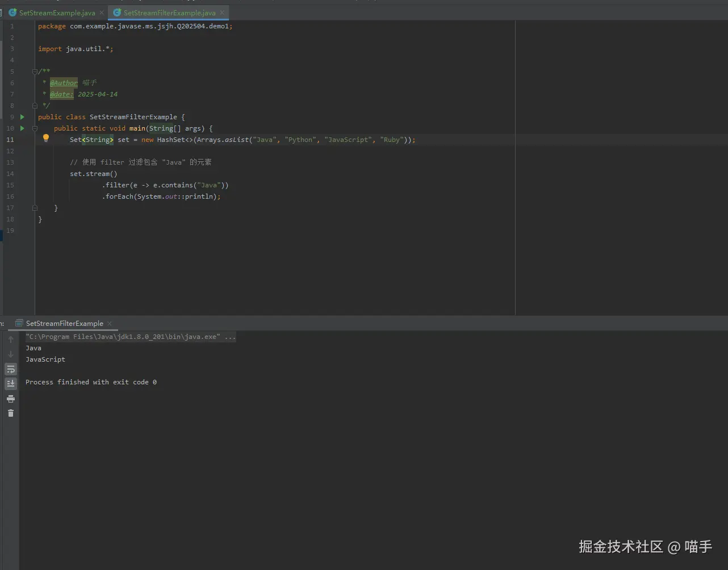The height and width of the screenshot is (570, 728).
Task: Click the class icon on the SetStreamExample.java tab
Action: pos(12,12)
